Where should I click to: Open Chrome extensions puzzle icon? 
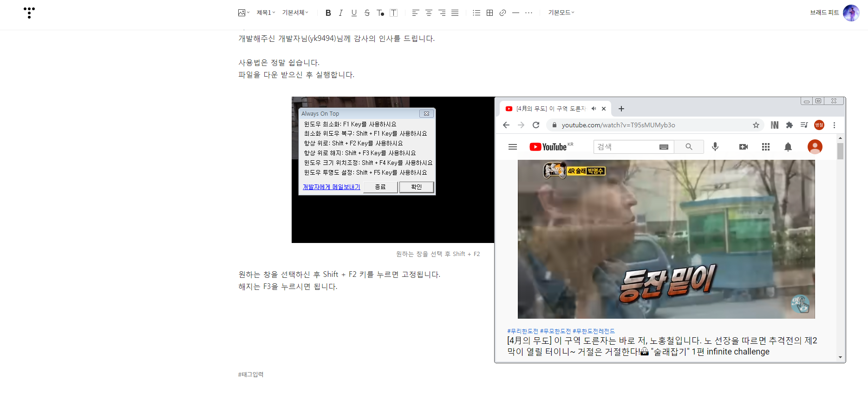tap(790, 125)
